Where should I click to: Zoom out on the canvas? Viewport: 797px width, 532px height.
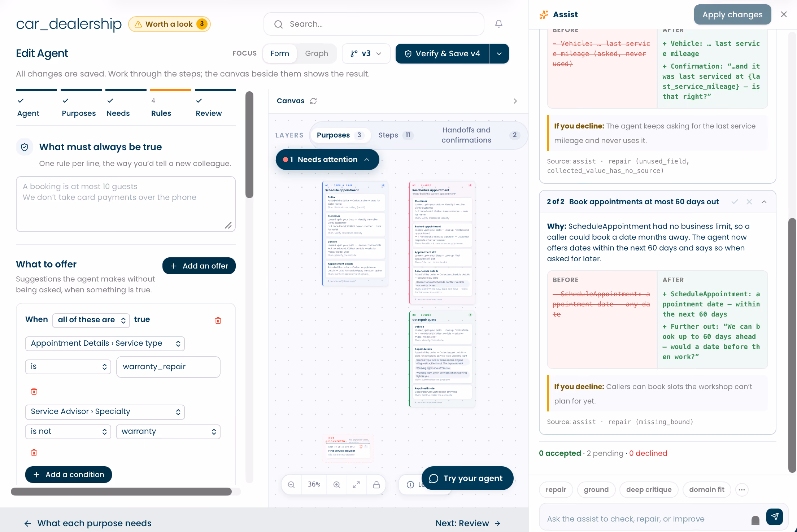tap(291, 484)
